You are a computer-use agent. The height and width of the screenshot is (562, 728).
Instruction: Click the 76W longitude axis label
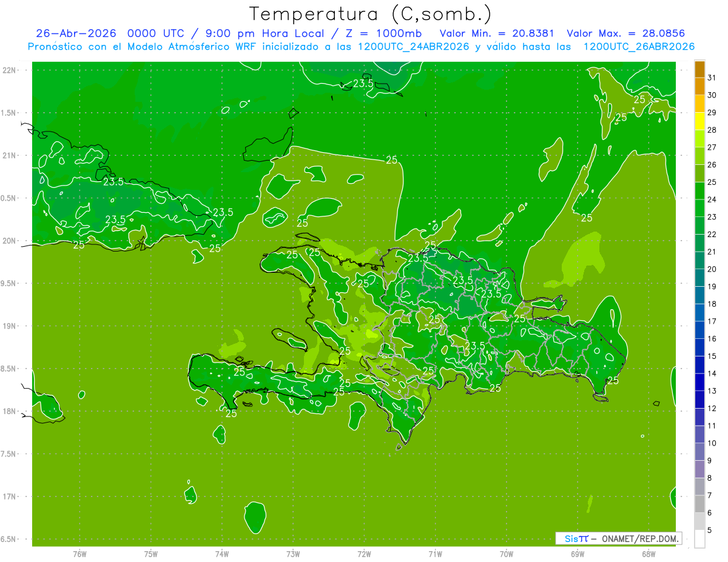pyautogui.click(x=79, y=554)
